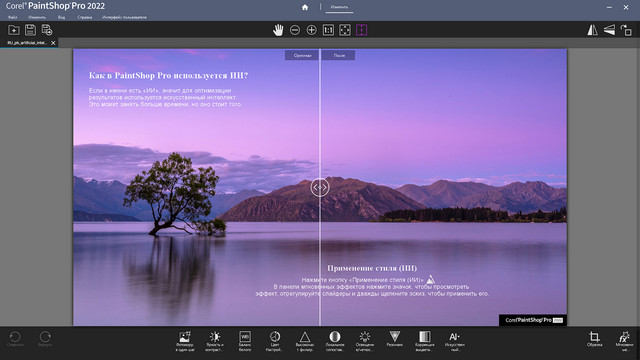Set zoom to 1:1 actual size
The height and width of the screenshot is (360, 640).
coord(328,30)
